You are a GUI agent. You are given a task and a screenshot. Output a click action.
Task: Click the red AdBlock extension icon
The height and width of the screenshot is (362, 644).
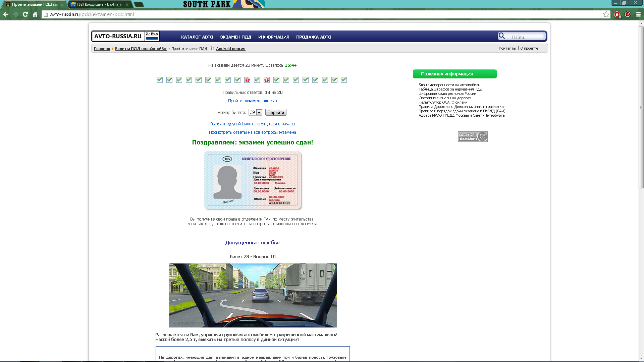(617, 14)
